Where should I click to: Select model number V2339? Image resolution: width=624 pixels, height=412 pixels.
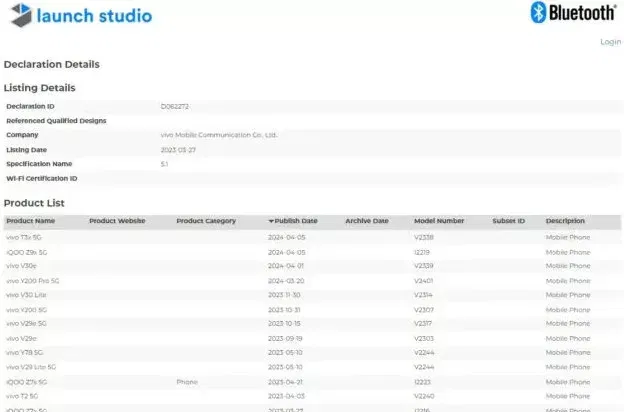click(424, 266)
